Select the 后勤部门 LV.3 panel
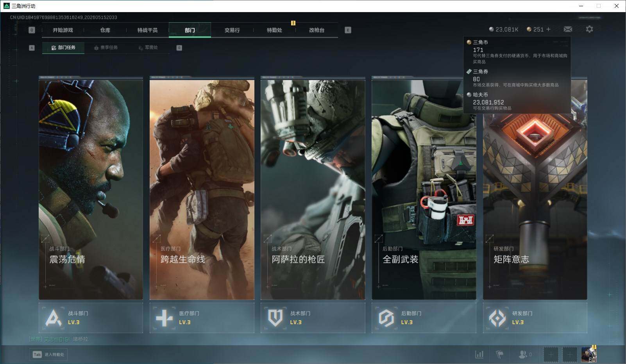The height and width of the screenshot is (364, 626). click(x=424, y=318)
